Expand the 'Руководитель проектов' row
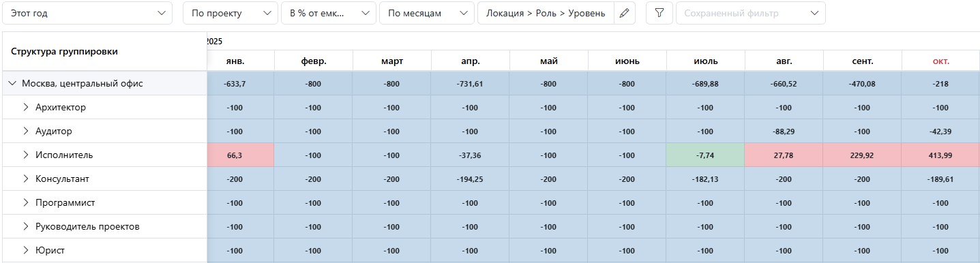980x263 pixels. [26, 227]
